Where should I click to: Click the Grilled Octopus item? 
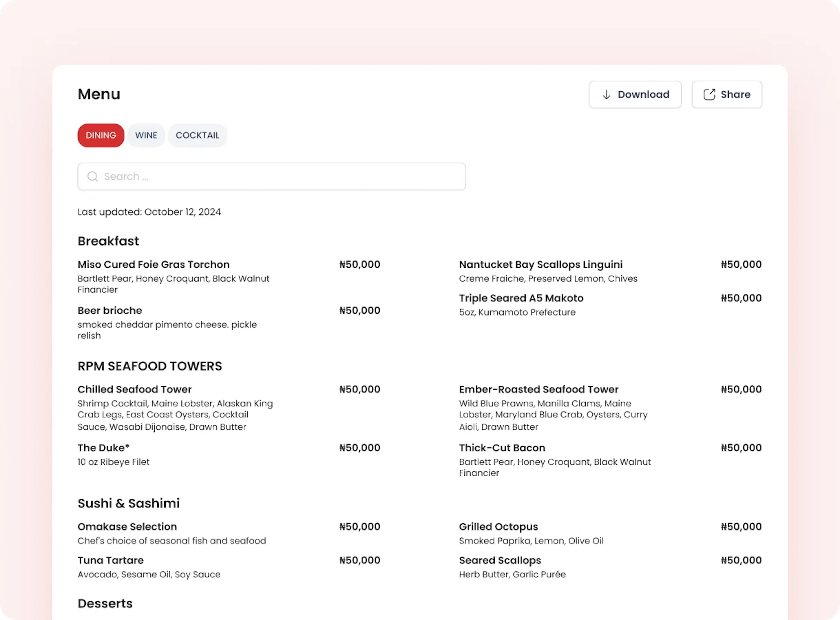click(498, 527)
